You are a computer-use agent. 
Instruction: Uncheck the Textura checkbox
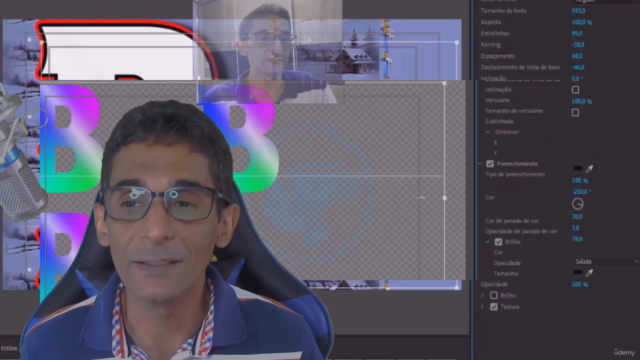pyautogui.click(x=494, y=307)
